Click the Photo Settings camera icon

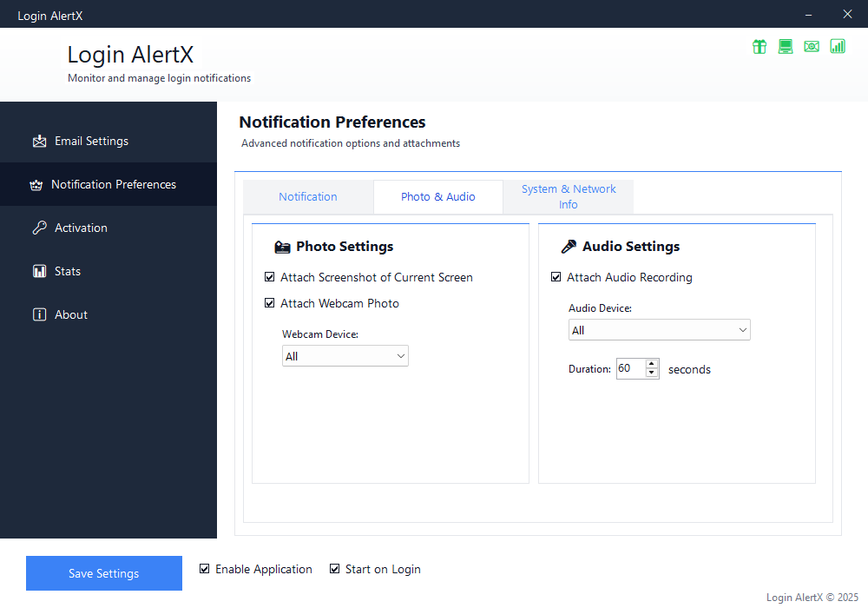point(282,247)
